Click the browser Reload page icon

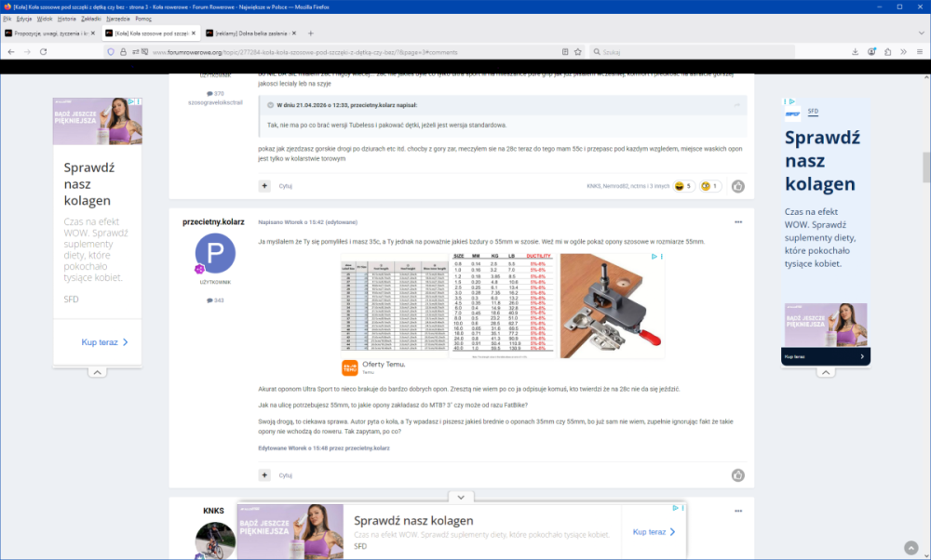pyautogui.click(x=43, y=51)
